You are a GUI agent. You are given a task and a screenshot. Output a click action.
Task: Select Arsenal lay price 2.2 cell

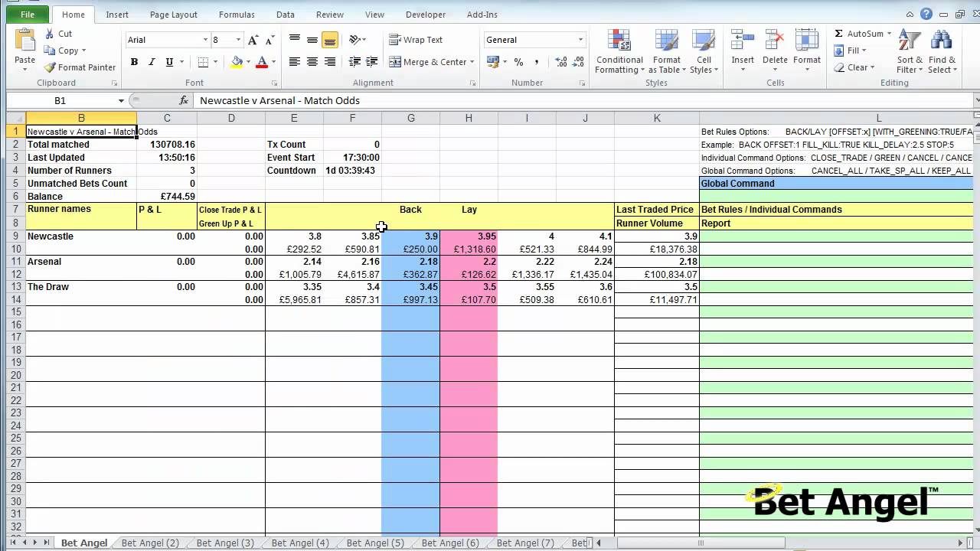[x=469, y=262]
